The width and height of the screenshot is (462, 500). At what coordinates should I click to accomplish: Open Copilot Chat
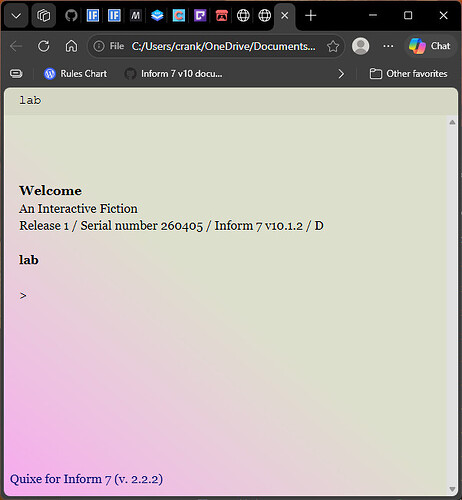[x=430, y=46]
